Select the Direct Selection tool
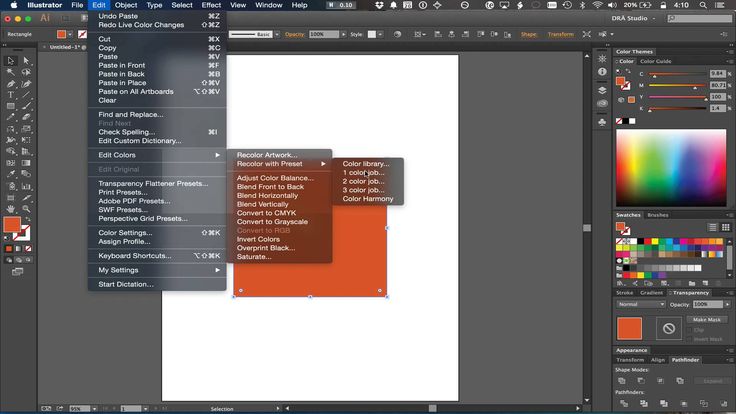The width and height of the screenshot is (736, 414). (26, 61)
